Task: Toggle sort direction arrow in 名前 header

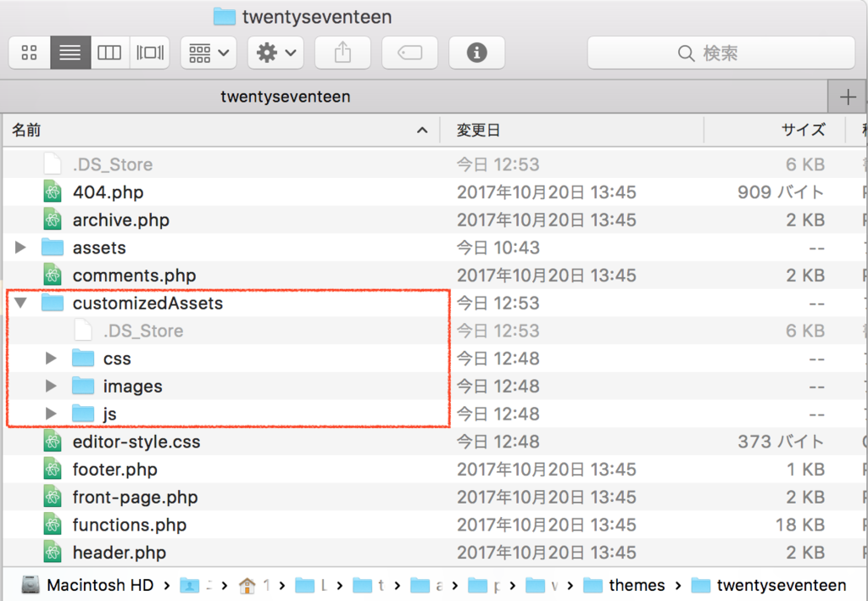Action: tap(422, 131)
